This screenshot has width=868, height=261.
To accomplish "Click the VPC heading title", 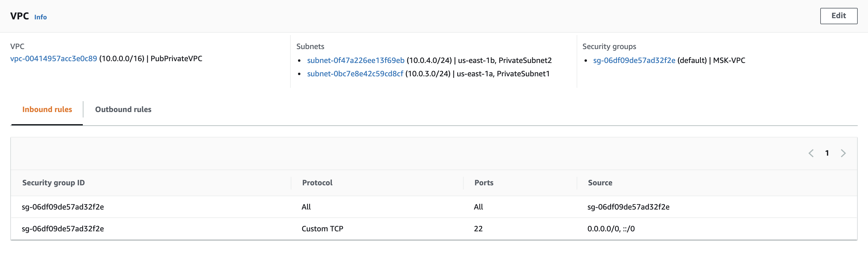I will 20,16.
